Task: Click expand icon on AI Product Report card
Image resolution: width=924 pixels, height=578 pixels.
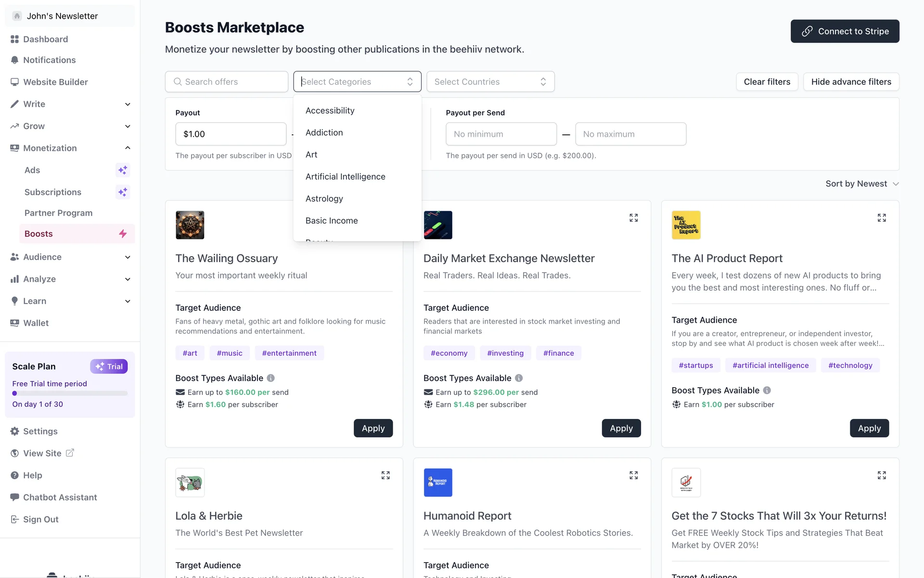Action: tap(881, 218)
